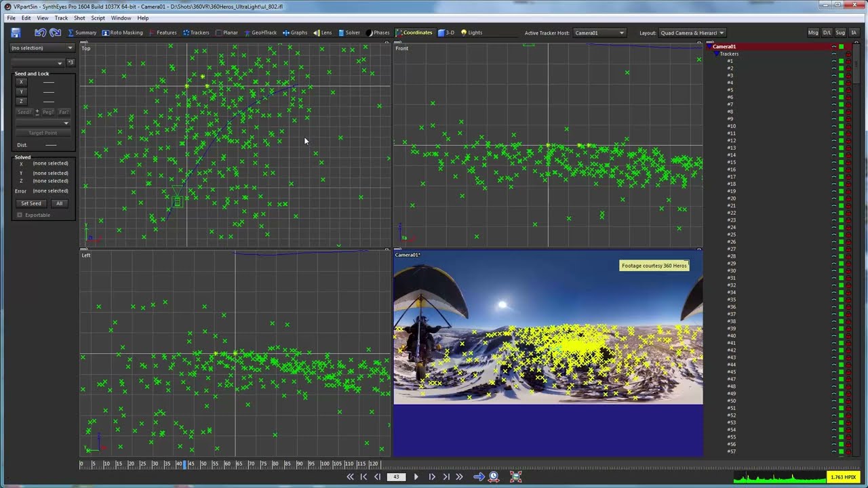Click the All button beside Set Seed
This screenshot has width=868, height=488.
(59, 203)
